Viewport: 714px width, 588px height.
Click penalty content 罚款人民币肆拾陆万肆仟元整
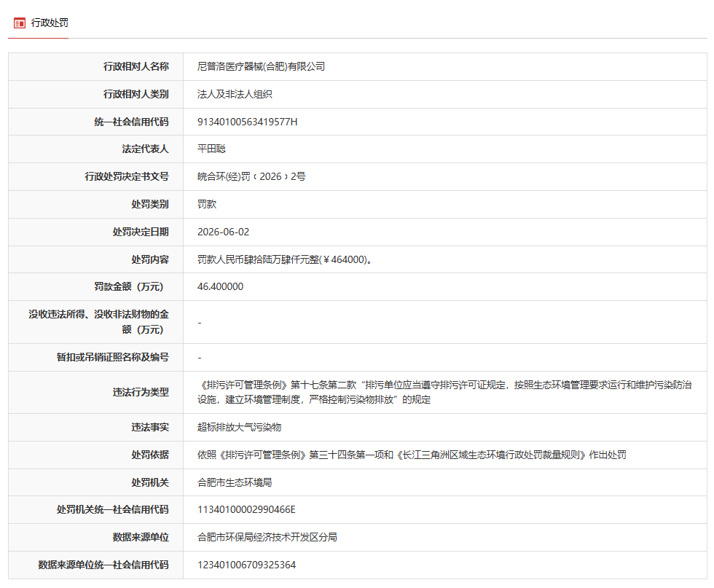pos(284,259)
